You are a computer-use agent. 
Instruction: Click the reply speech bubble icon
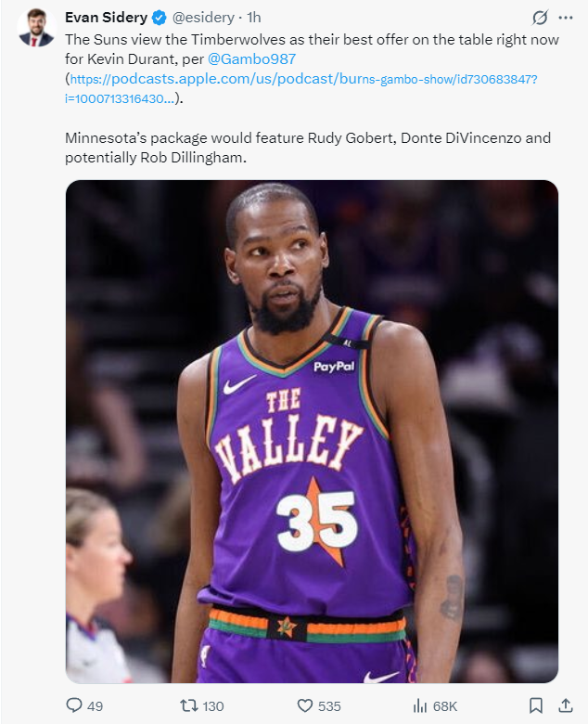click(74, 705)
